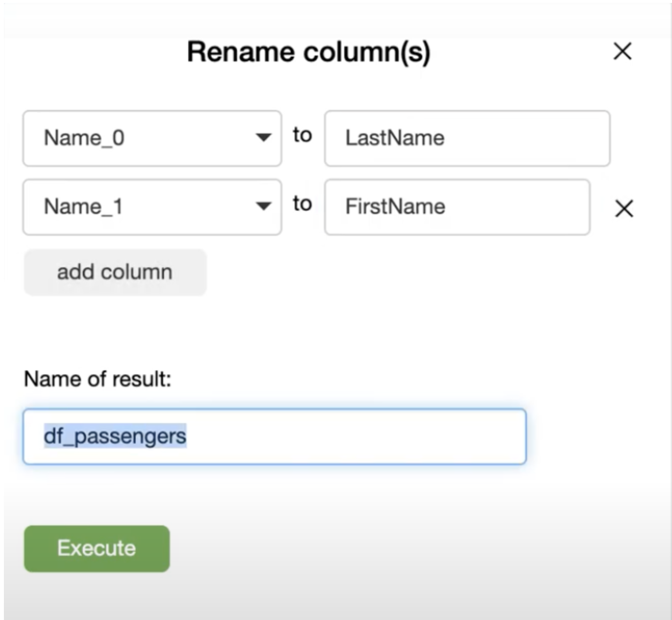The image size is (672, 620).
Task: Click empty space right of result name field
Action: [x=595, y=436]
